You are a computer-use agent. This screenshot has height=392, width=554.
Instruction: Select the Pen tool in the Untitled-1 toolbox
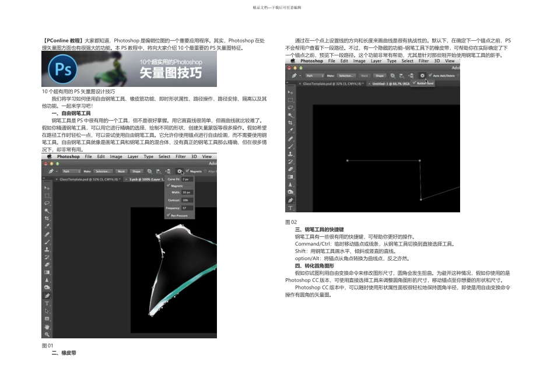click(290, 201)
